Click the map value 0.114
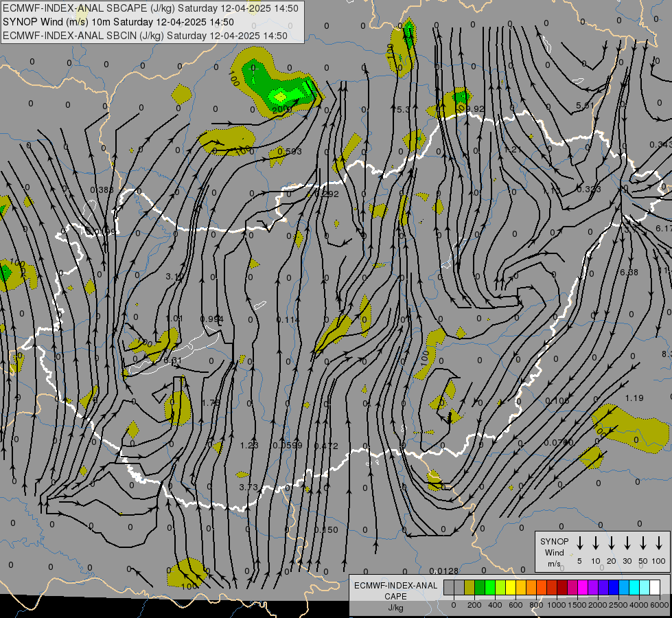Screen dimensions: 672x618 tap(288, 320)
